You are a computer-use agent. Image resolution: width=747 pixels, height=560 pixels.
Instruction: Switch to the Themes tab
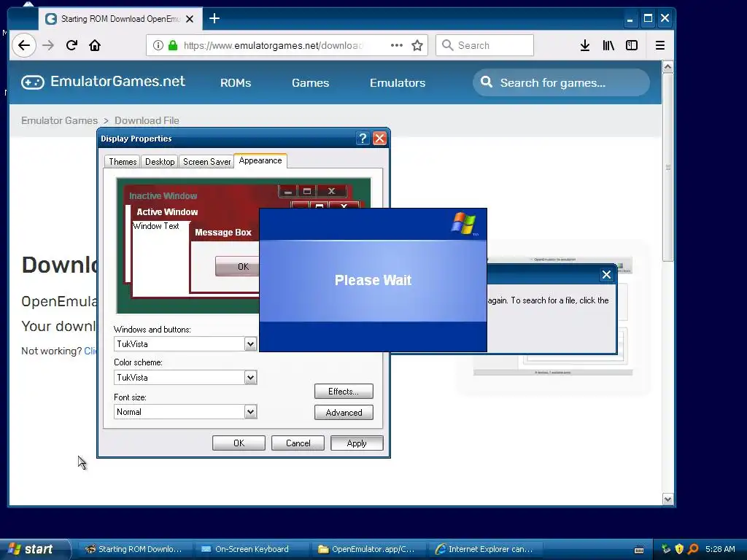pos(123,162)
